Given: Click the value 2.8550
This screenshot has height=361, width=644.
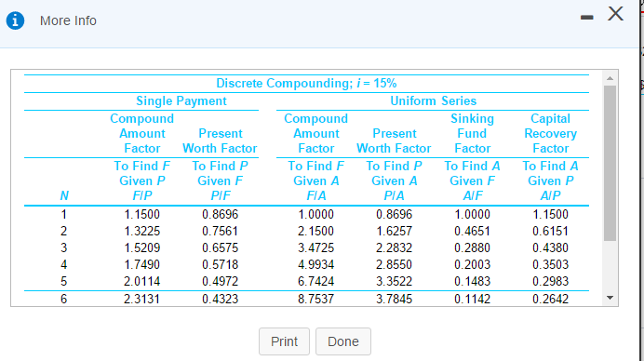Looking at the screenshot, I should click(395, 265).
